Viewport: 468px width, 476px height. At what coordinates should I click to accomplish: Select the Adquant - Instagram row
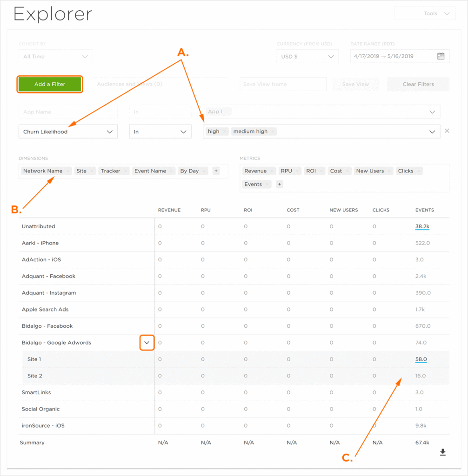[x=234, y=293]
